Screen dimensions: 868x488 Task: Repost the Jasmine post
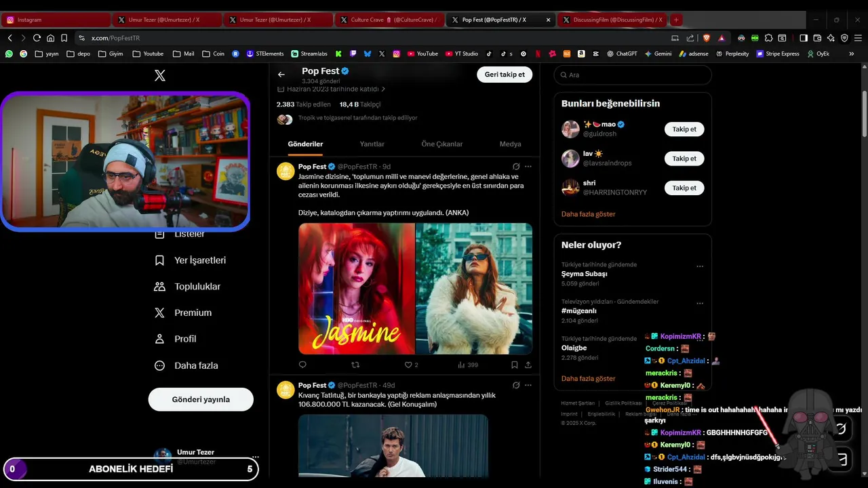pos(355,365)
